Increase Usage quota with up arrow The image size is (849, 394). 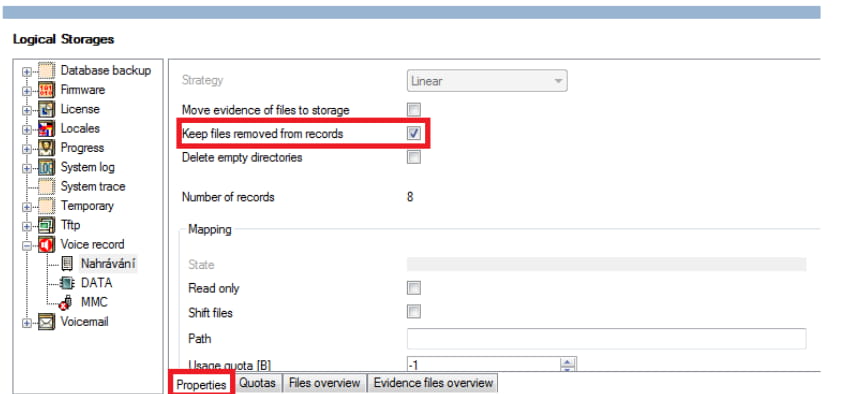567,362
